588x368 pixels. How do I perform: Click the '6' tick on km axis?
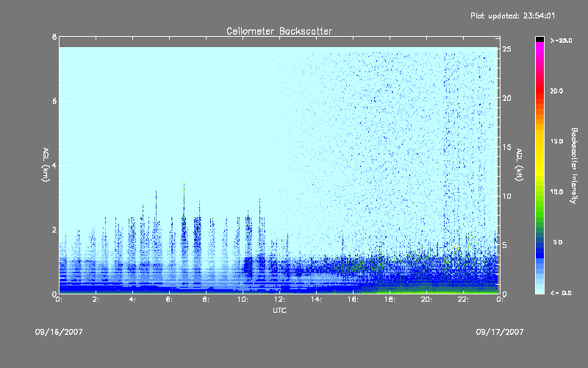54,101
